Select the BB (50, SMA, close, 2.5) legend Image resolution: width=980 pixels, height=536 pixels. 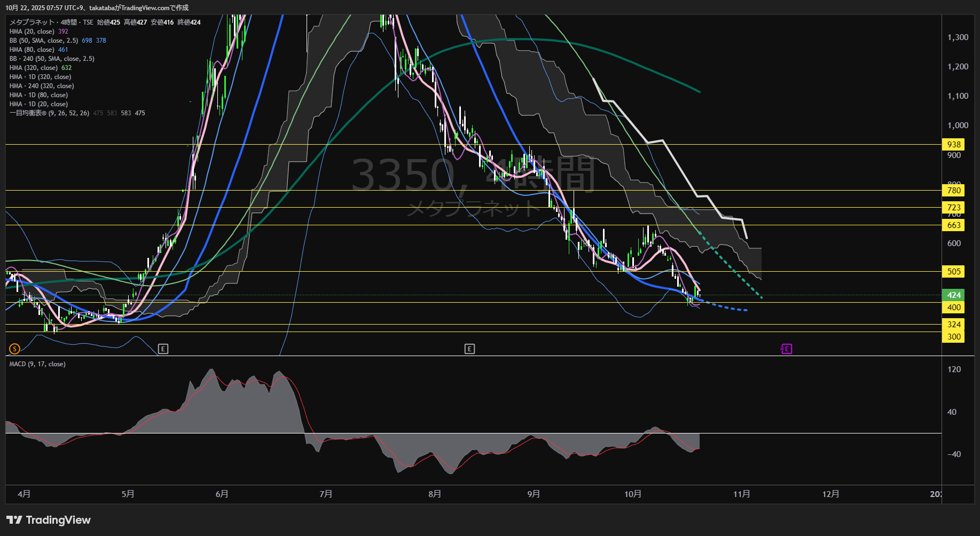click(44, 41)
